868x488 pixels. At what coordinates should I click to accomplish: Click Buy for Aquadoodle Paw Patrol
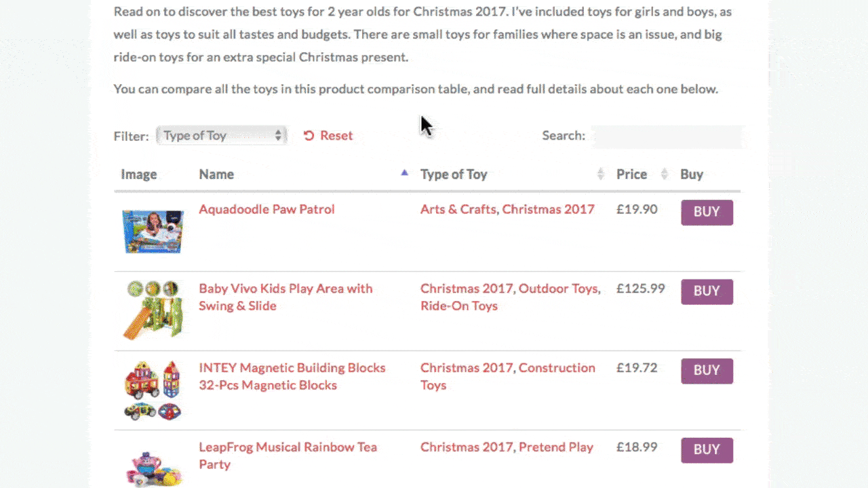(x=707, y=212)
